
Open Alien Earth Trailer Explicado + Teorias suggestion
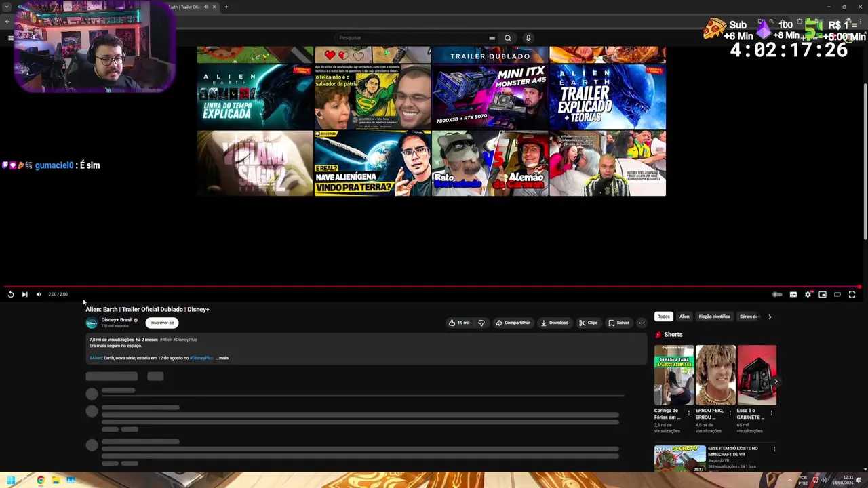tap(608, 96)
